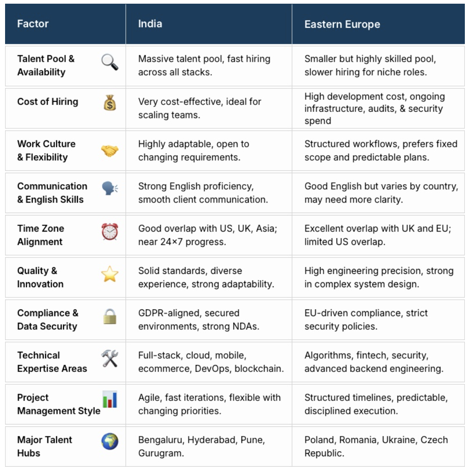Screen dimensions: 469x476
Task: Click the GDPR-aligned secured environments cell
Action: (x=199, y=319)
